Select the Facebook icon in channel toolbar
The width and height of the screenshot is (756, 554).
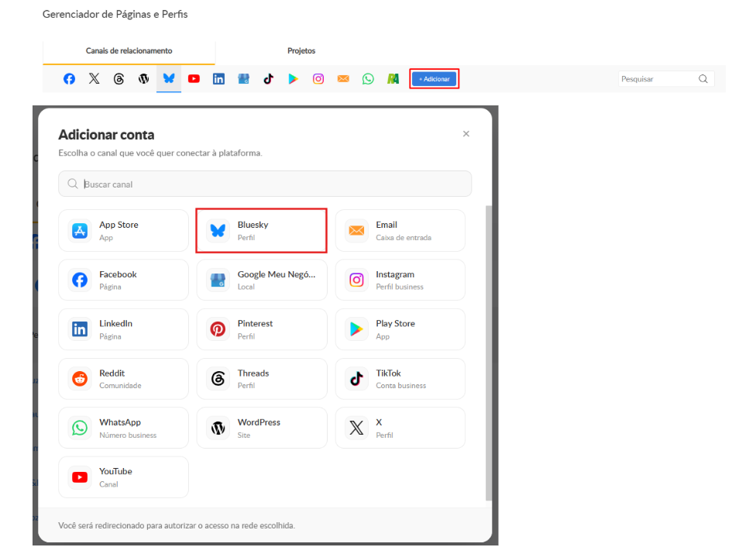pos(70,78)
